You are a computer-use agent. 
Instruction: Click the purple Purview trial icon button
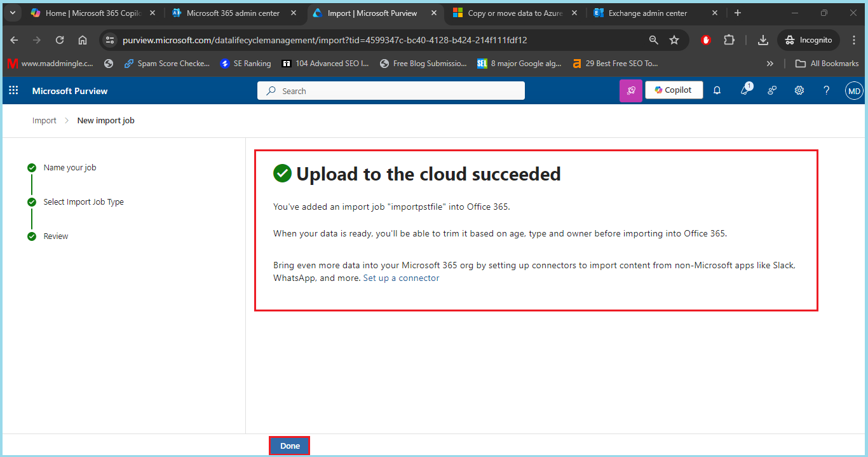(x=631, y=91)
